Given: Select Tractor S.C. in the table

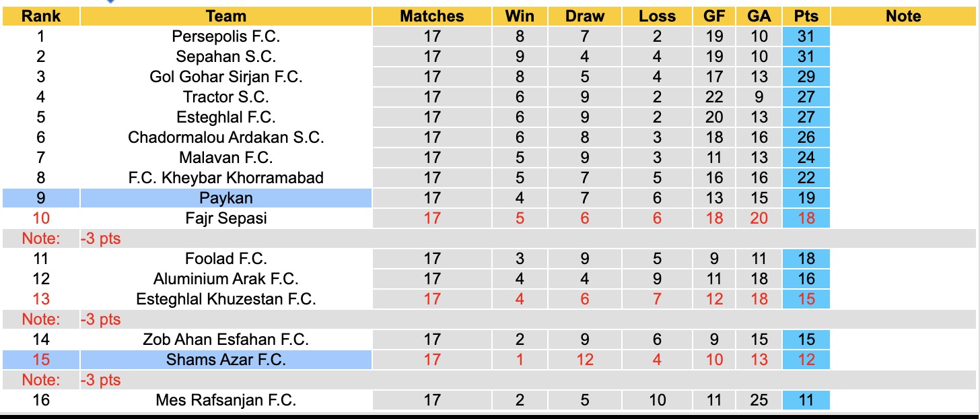Looking at the screenshot, I should [x=226, y=97].
